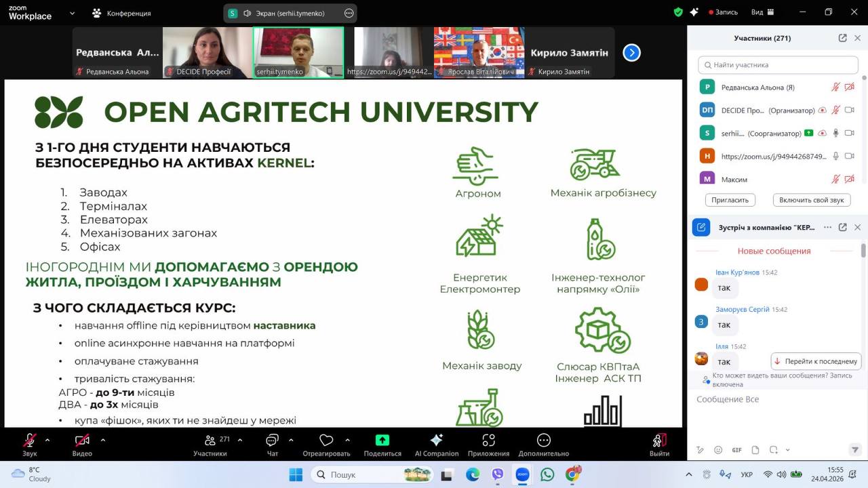Open Windows Start menu
Image resolution: width=868 pixels, height=488 pixels.
pyautogui.click(x=295, y=474)
